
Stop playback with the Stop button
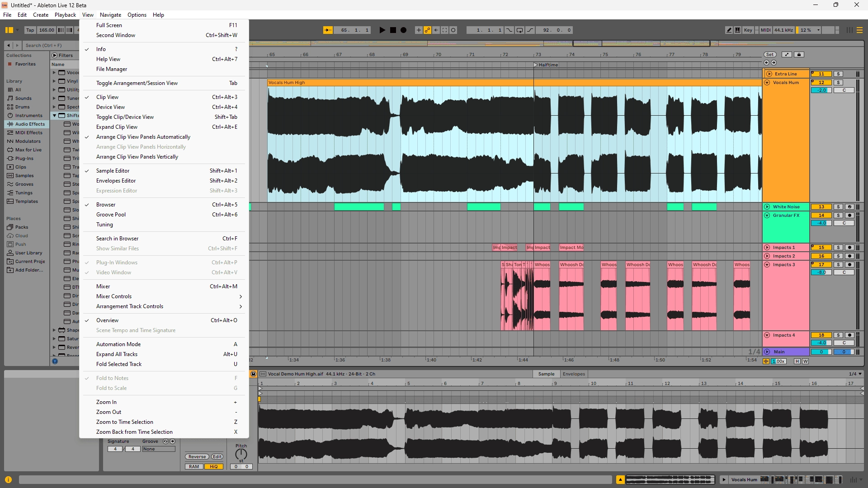coord(393,30)
